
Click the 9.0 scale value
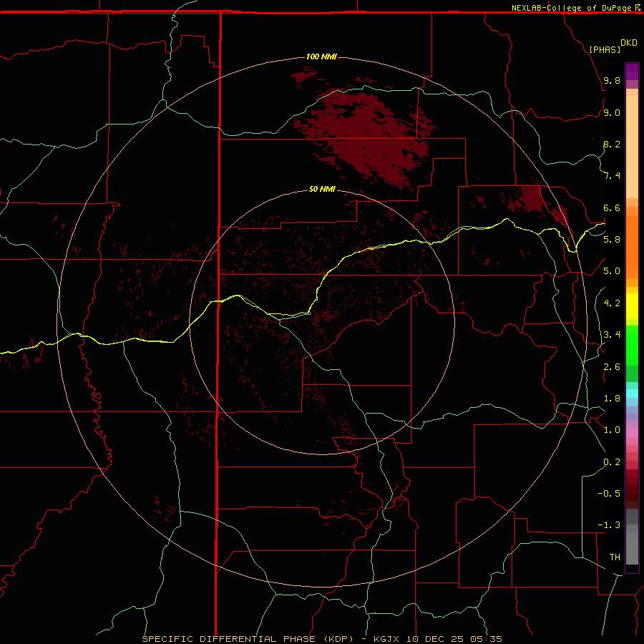[x=612, y=112]
